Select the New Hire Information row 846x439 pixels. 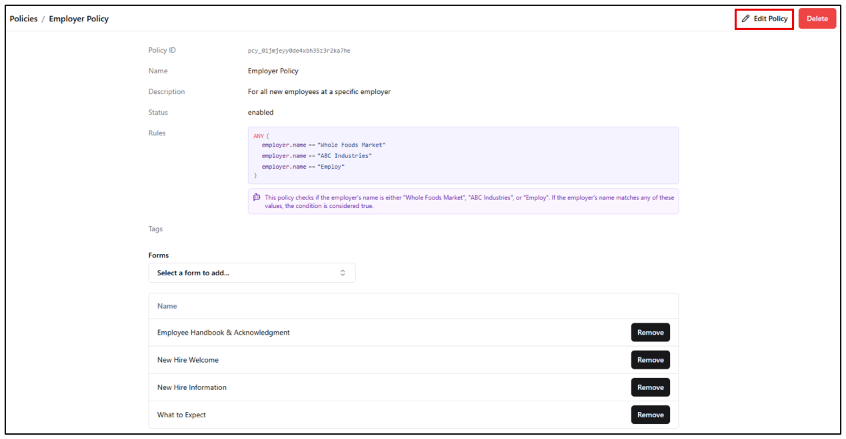tap(192, 387)
